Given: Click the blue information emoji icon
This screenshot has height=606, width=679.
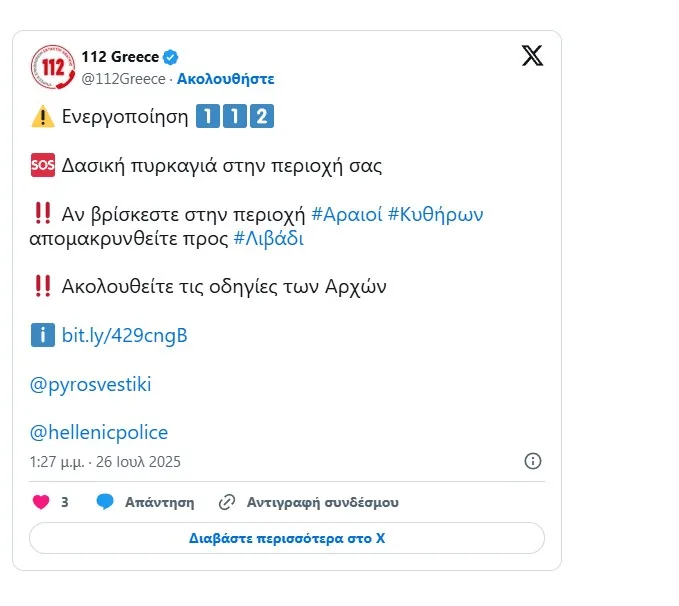Looking at the screenshot, I should click(43, 335).
